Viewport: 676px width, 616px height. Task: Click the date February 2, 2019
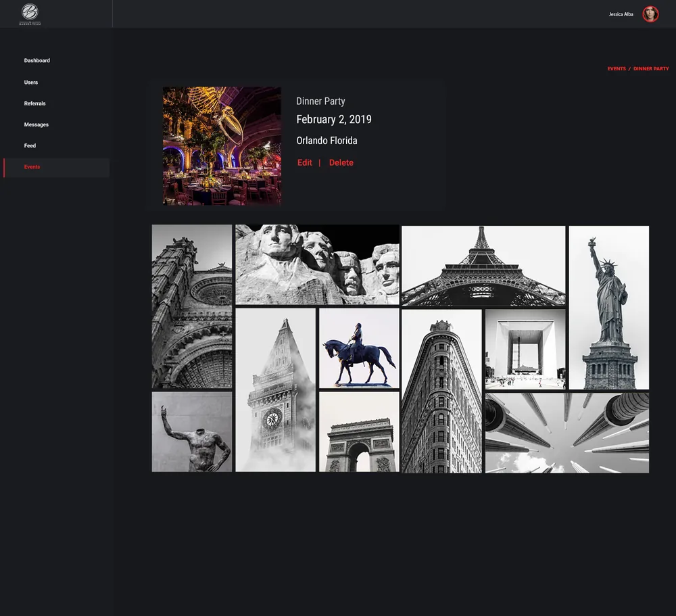coord(334,120)
